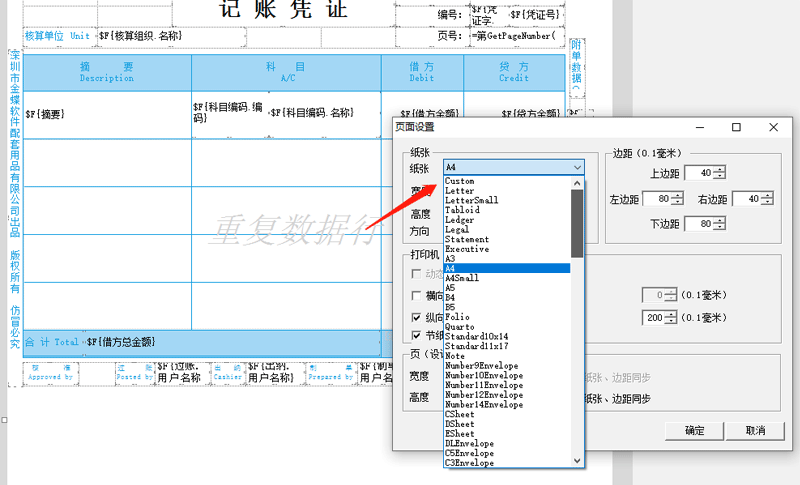Select ESheet paper size

[x=507, y=433]
